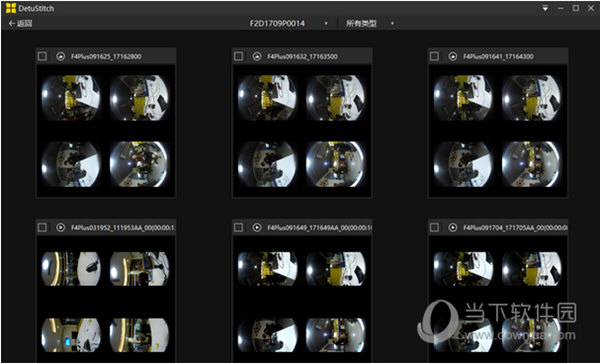This screenshot has height=364, width=600.
Task: Select checkbox for F4Plus091704_171705AA video
Action: (x=434, y=227)
